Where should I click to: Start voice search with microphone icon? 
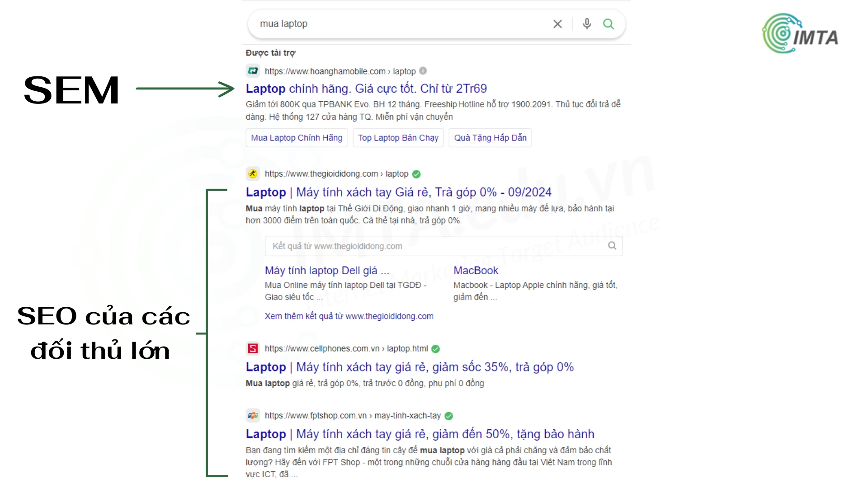click(587, 23)
